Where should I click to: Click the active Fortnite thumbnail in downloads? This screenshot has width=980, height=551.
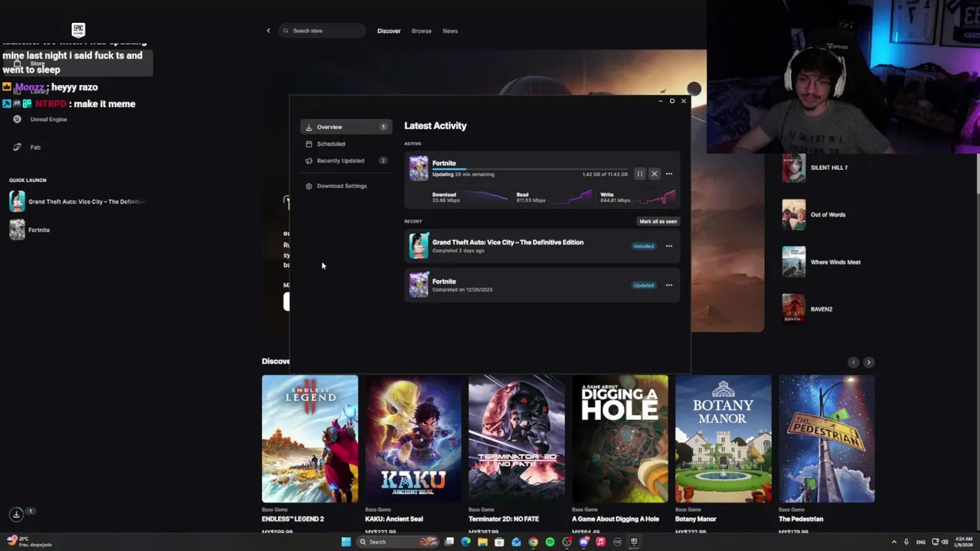(x=419, y=168)
